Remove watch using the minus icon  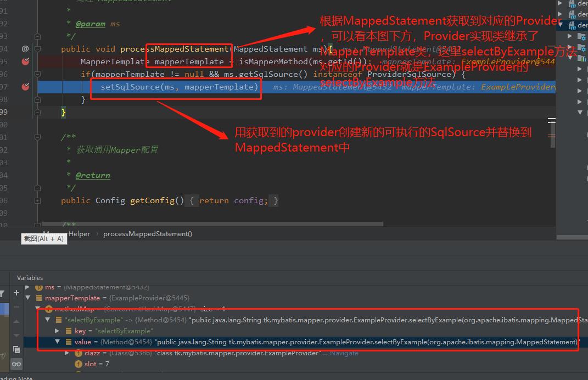click(x=16, y=307)
